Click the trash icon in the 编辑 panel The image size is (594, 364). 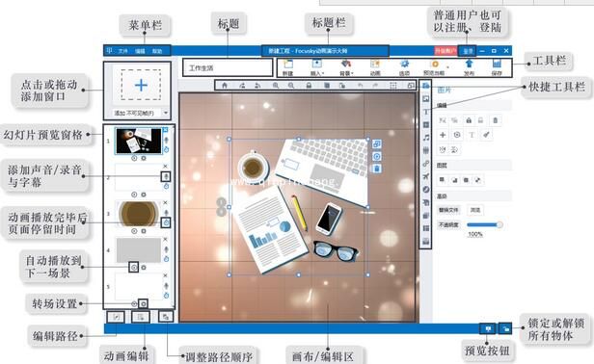click(x=495, y=120)
